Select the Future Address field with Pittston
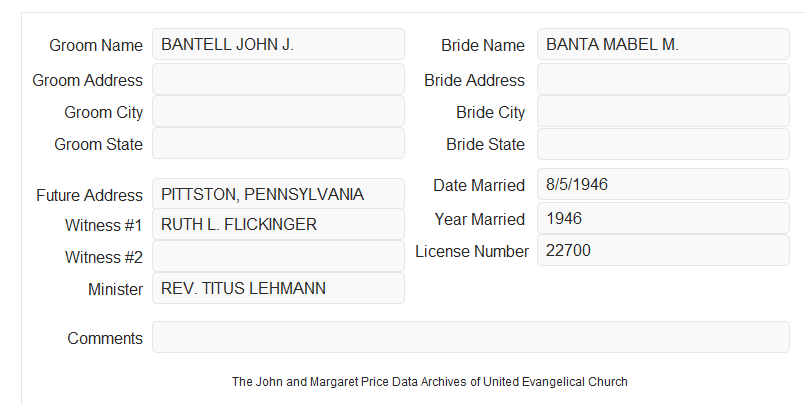 278,194
